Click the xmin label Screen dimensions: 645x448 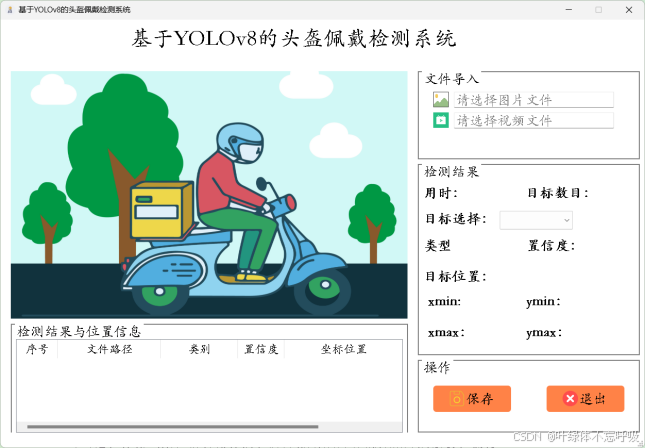(x=444, y=302)
